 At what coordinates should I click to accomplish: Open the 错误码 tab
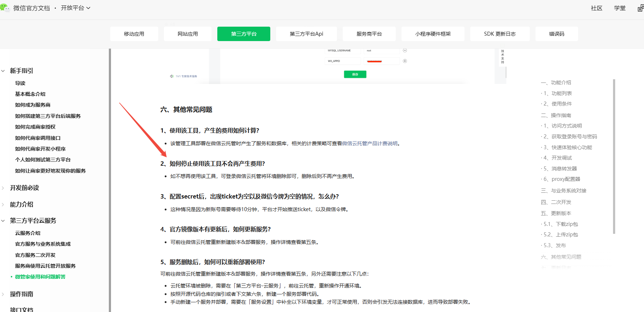point(557,34)
